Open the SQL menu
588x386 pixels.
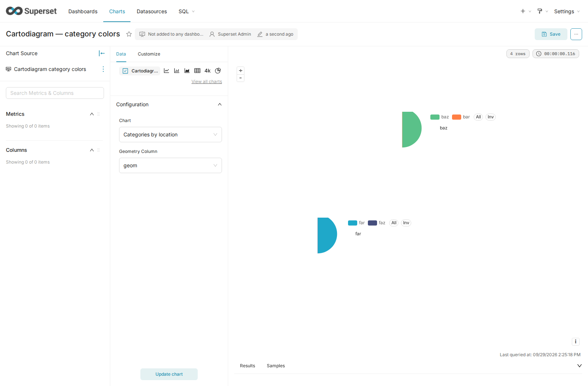(x=187, y=11)
